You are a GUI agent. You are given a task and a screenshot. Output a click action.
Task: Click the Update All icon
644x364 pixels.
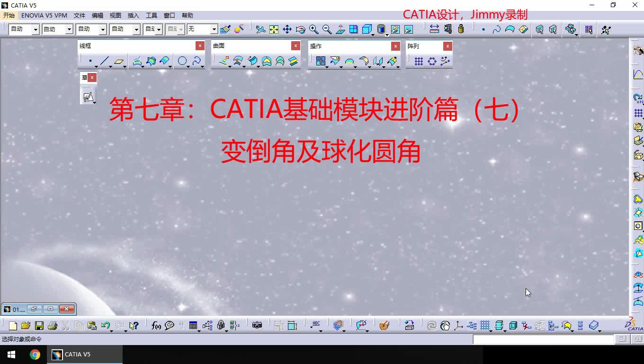tap(431, 326)
